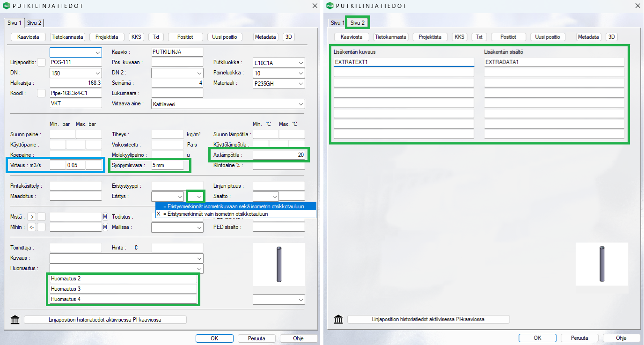
Task: Expand the Materiaali dropdown showing P235GH
Action: (x=278, y=84)
